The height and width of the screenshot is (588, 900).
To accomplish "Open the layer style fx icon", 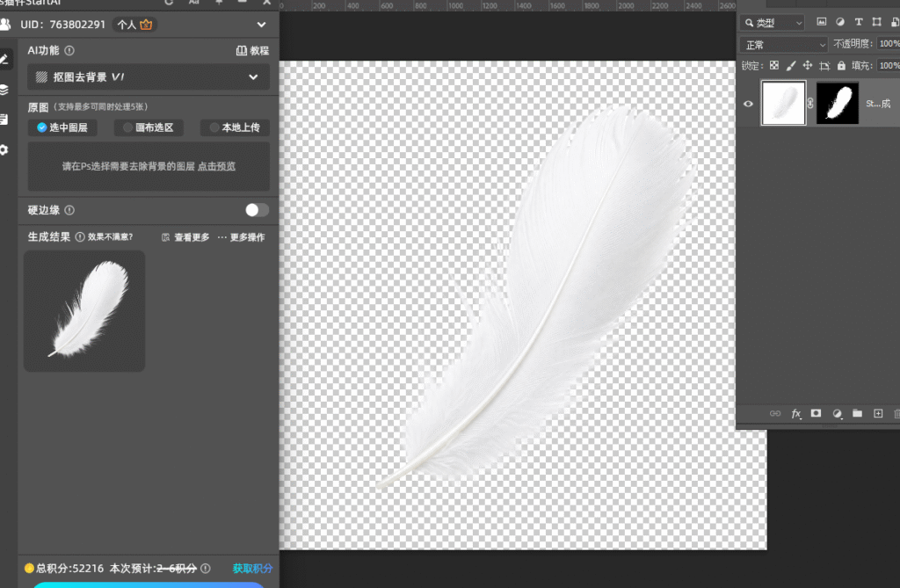I will click(796, 413).
